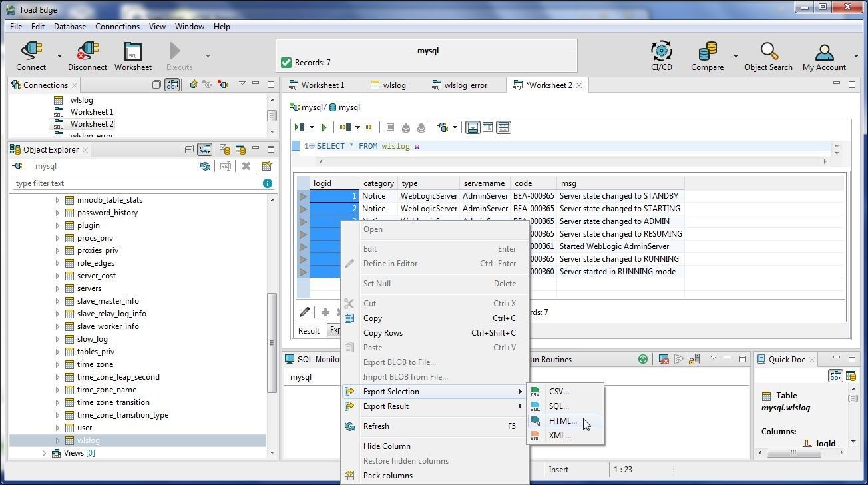Click the 'Server state changed to STANDBY' cell

[x=619, y=196]
